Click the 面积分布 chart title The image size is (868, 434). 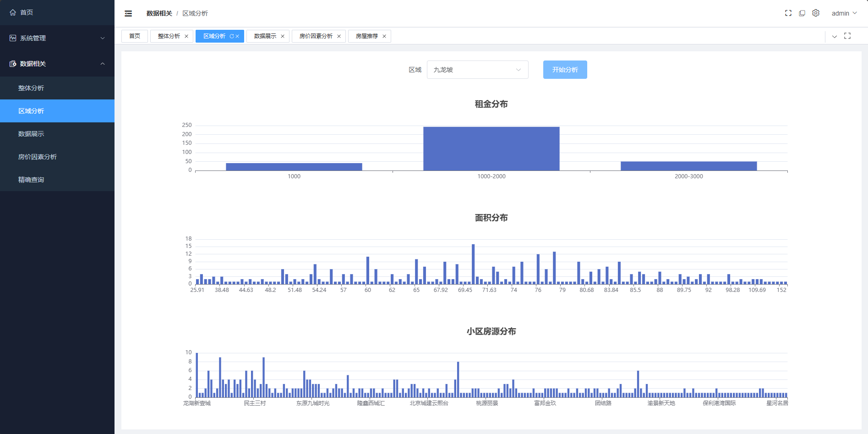click(x=491, y=218)
